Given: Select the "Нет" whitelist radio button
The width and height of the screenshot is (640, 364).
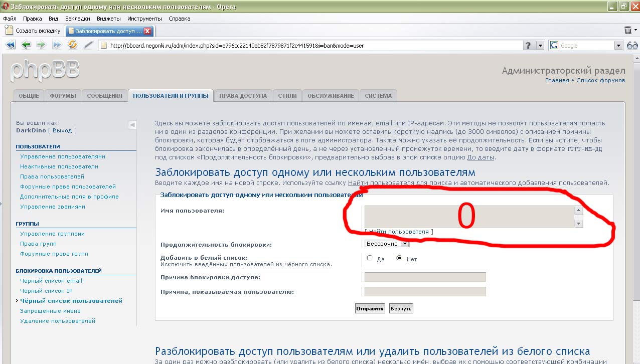Looking at the screenshot, I should [x=400, y=259].
